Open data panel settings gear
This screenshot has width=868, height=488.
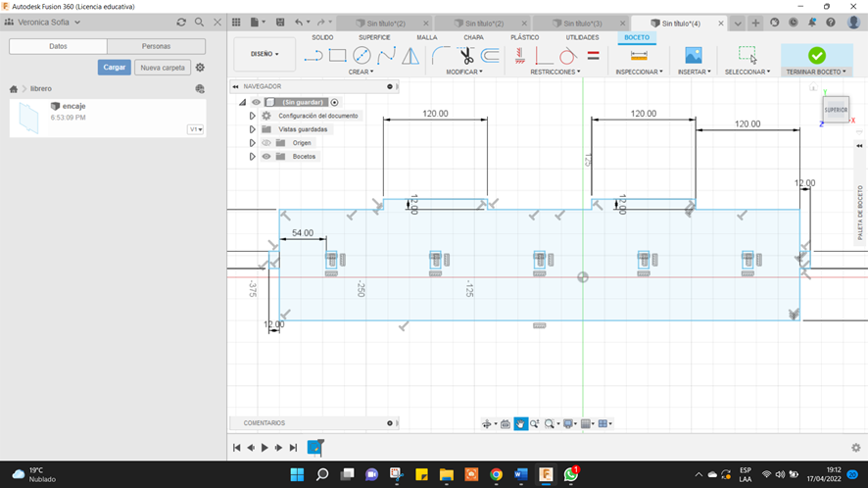tap(200, 67)
